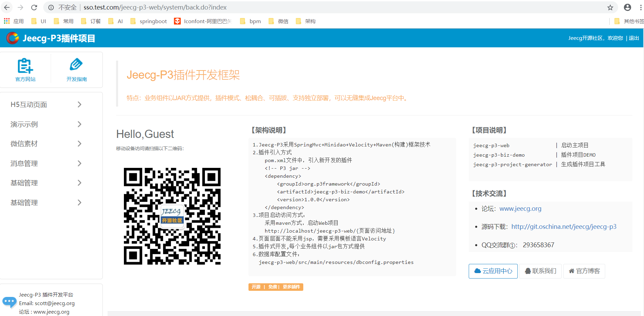Click the JEECG QR code image
This screenshot has height=316, width=644.
click(x=172, y=216)
